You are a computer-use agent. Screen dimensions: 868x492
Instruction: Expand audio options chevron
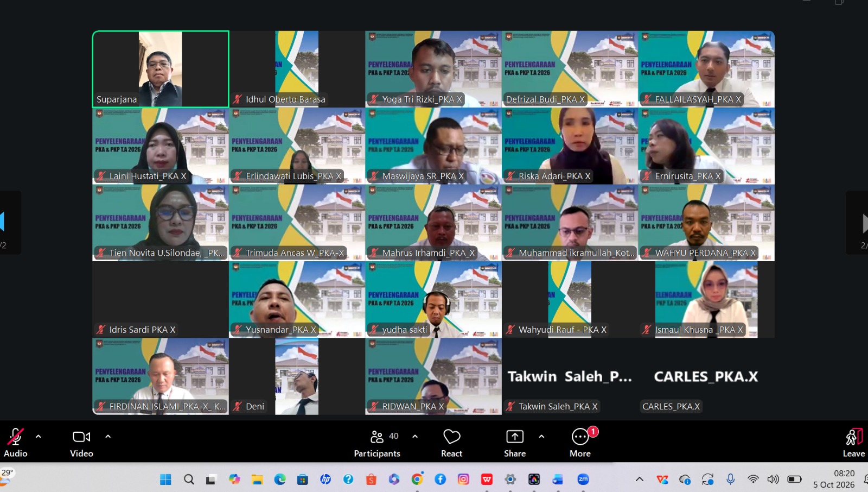pos(38,436)
